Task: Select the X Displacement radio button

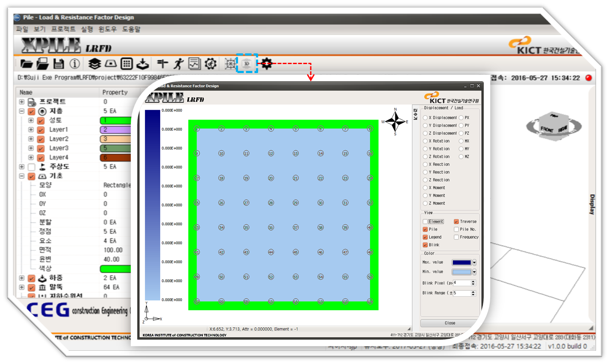Action: (425, 117)
